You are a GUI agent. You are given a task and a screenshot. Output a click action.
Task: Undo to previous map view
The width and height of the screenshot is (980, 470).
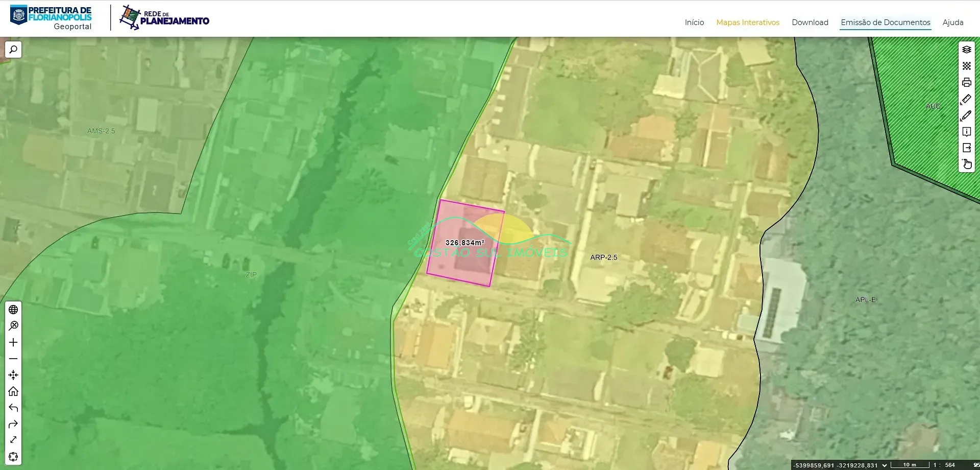coord(13,408)
